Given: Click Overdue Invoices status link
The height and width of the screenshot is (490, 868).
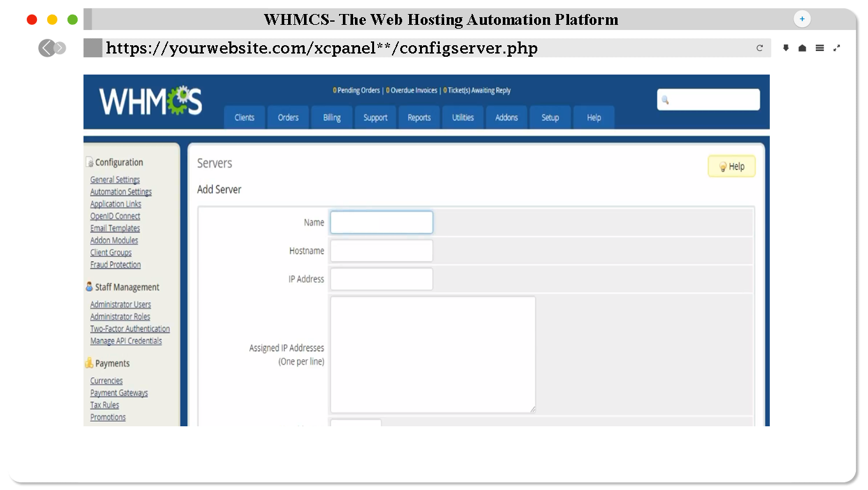Looking at the screenshot, I should pos(412,90).
